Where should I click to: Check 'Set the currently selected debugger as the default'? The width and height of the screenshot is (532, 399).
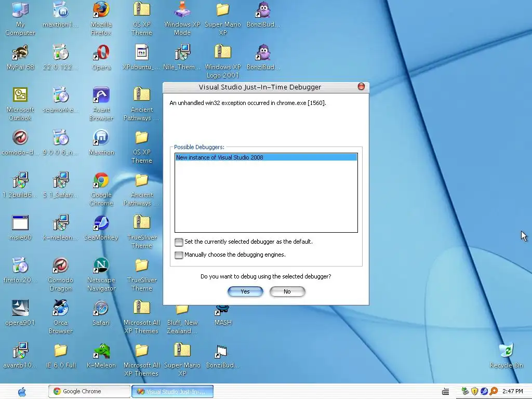pos(179,242)
